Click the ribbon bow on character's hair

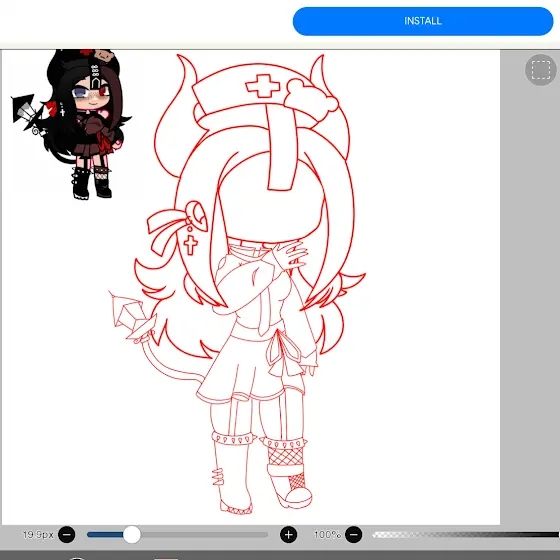(165, 231)
